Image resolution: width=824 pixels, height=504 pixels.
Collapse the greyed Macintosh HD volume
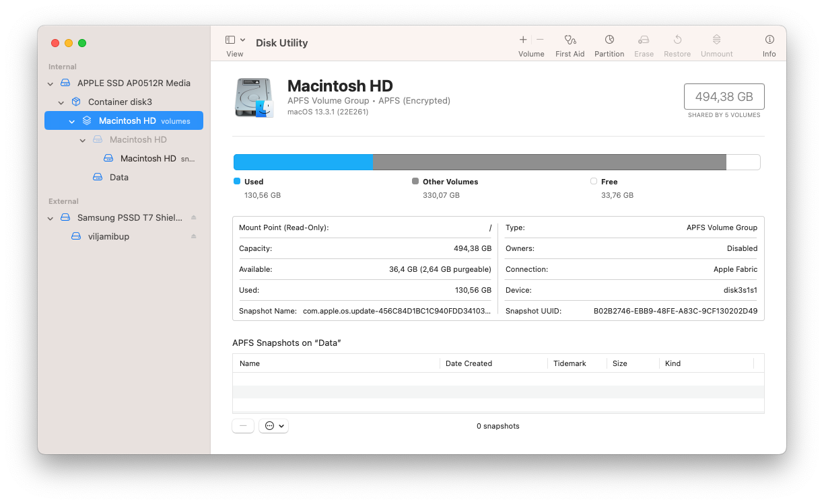click(x=83, y=140)
